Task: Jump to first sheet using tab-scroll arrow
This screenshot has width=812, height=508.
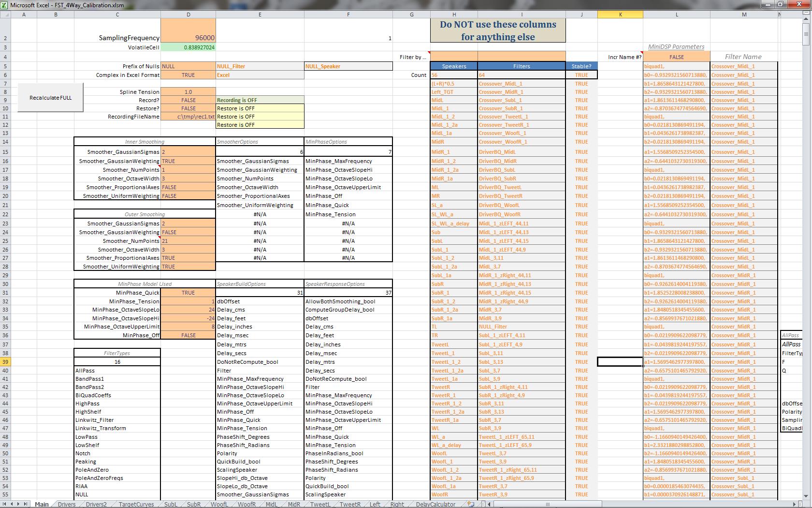Action: [5, 504]
